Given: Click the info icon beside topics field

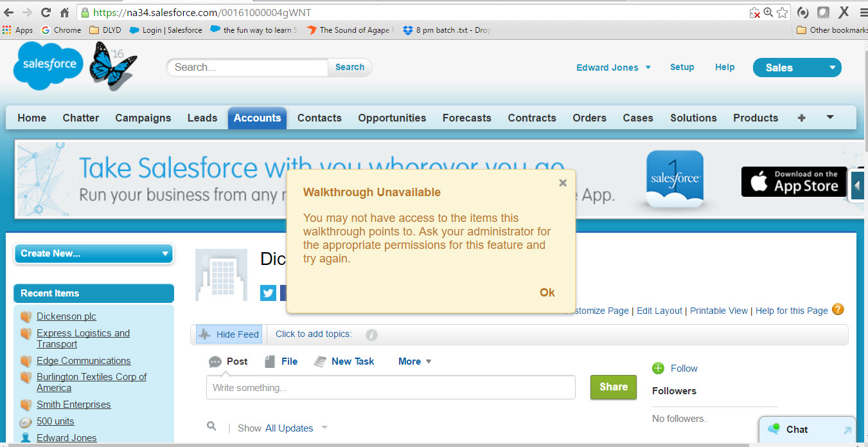Looking at the screenshot, I should 371,334.
